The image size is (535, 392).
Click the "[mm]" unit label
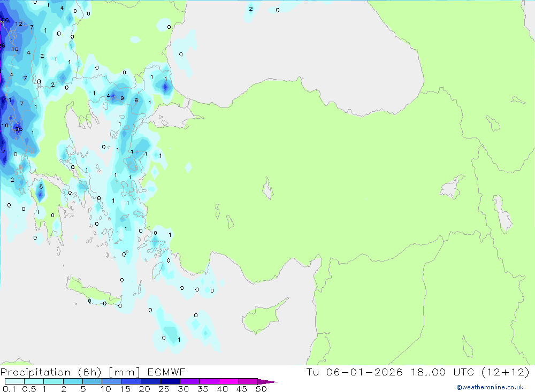pyautogui.click(x=124, y=372)
